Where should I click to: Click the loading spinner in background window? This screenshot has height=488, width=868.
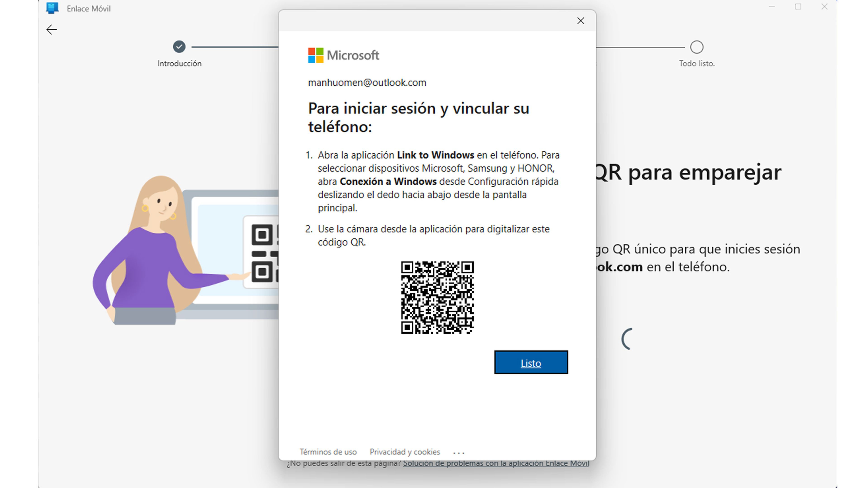click(627, 339)
